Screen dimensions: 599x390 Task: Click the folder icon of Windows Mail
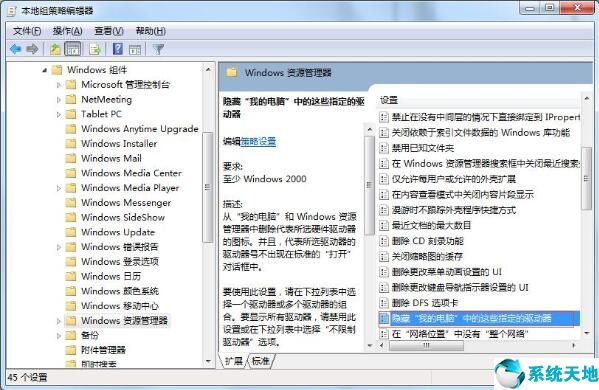click(x=71, y=158)
